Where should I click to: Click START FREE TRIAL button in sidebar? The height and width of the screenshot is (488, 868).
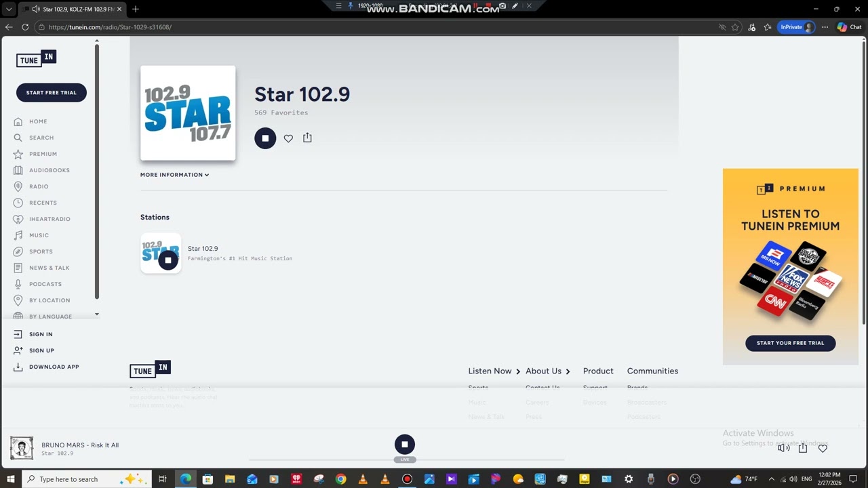[x=52, y=93]
